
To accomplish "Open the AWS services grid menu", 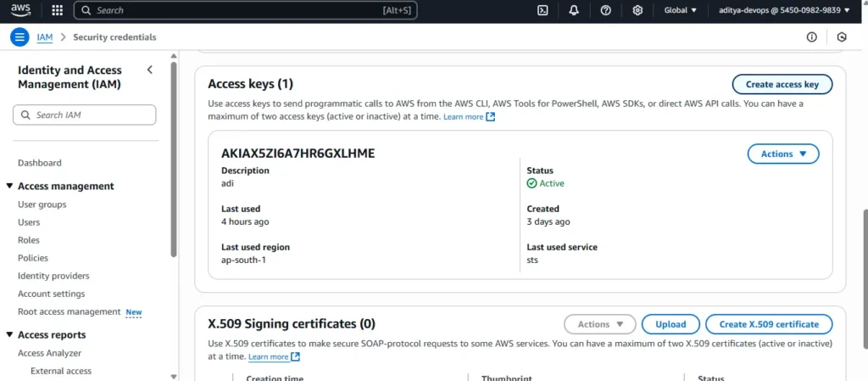I will (x=58, y=10).
